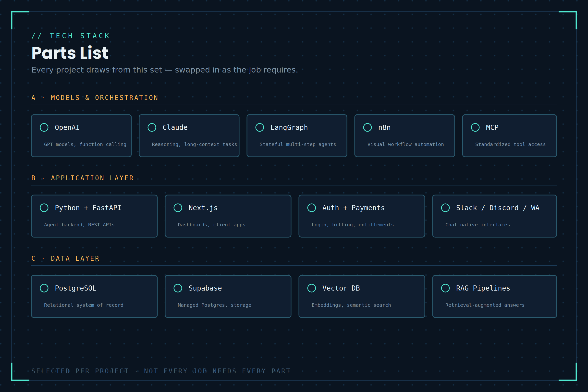Click the circle icon beside OpenAI
Screen dimensions: 588x392
point(44,127)
